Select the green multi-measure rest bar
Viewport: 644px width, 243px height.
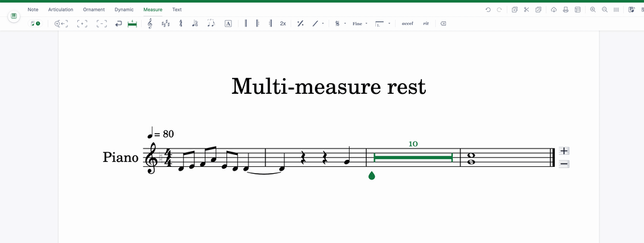pyautogui.click(x=413, y=157)
